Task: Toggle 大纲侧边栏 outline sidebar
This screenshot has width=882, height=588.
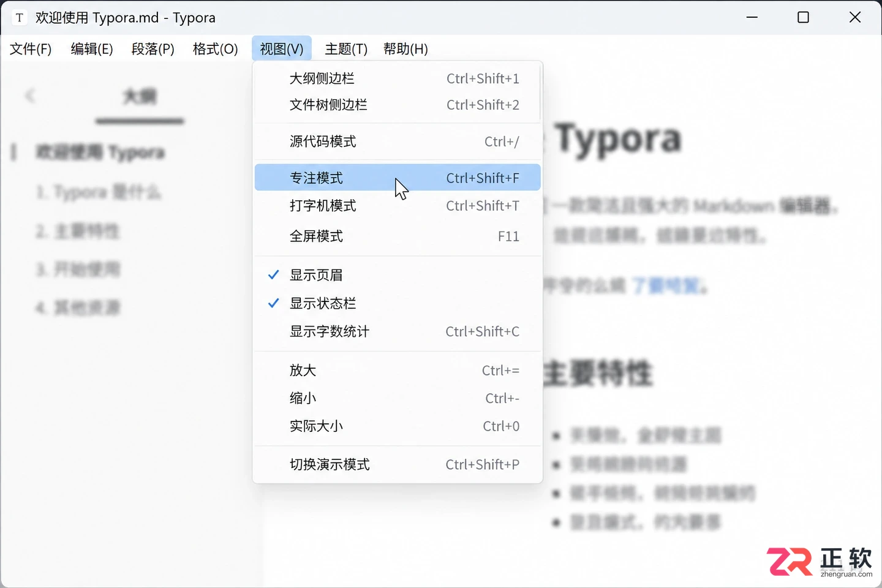Action: (398, 78)
